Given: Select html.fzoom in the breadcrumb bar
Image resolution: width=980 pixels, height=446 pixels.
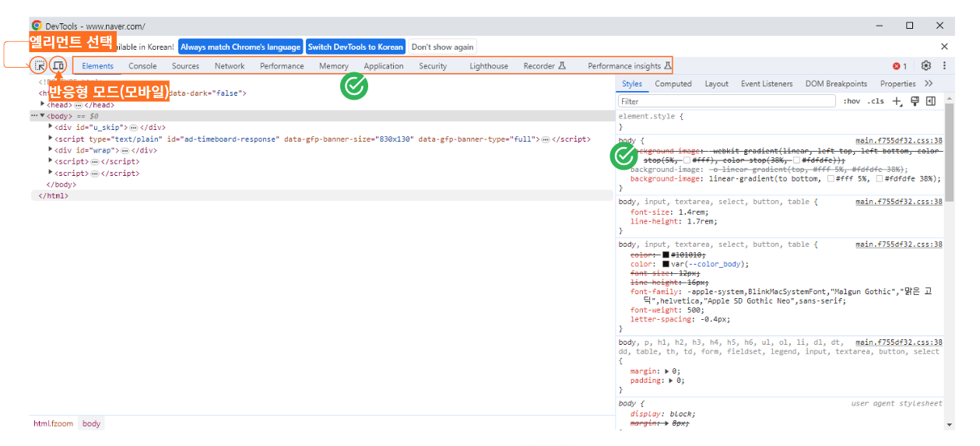Looking at the screenshot, I should coord(53,423).
